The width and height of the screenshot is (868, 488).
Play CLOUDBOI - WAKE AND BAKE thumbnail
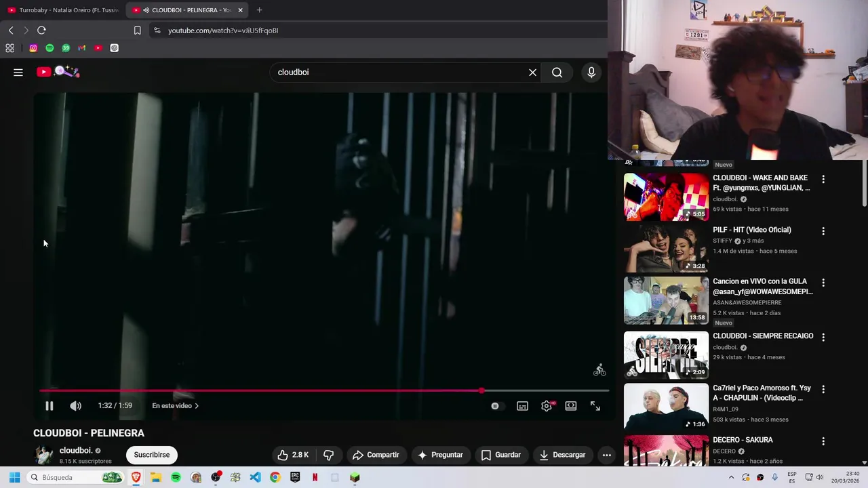tap(666, 197)
